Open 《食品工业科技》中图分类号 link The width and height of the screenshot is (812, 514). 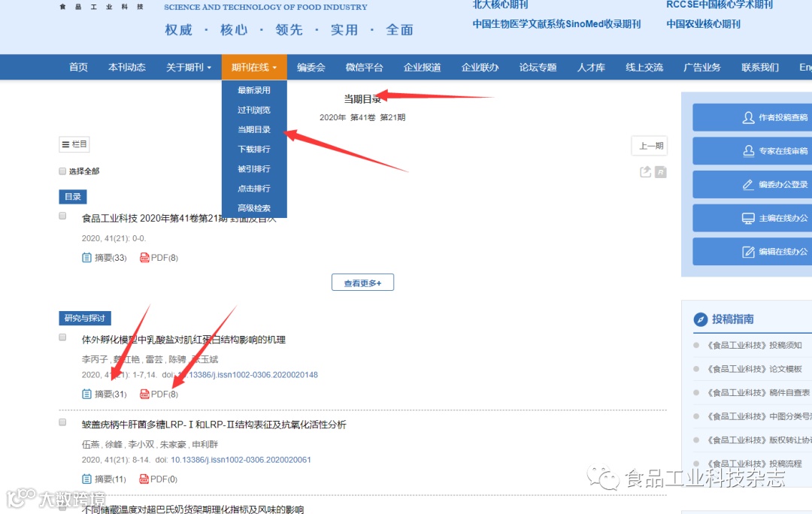tap(759, 416)
